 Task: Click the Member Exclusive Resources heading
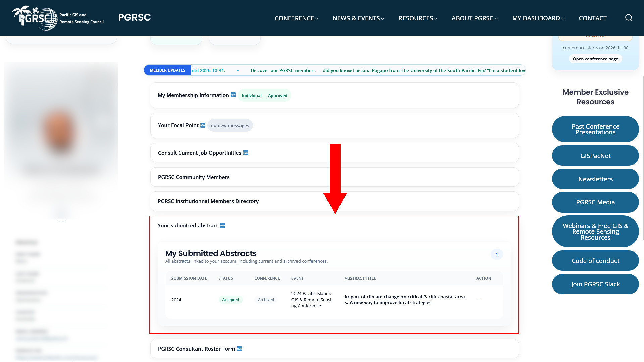click(595, 97)
